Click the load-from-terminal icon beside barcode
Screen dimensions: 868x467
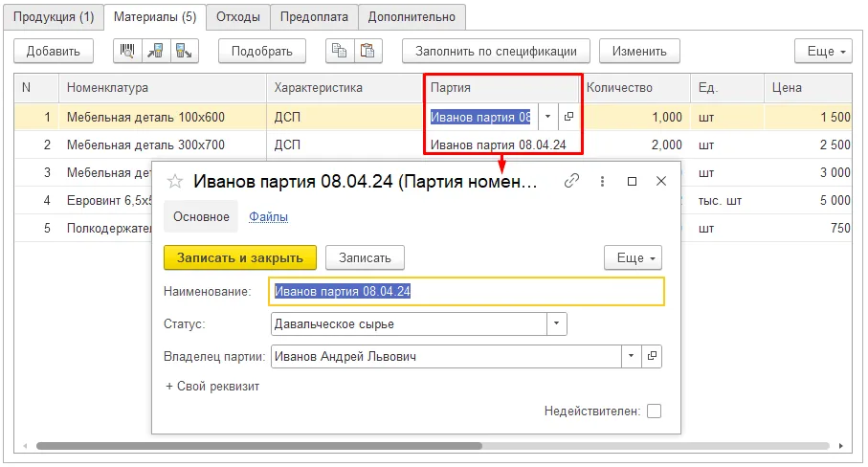pyautogui.click(x=156, y=51)
